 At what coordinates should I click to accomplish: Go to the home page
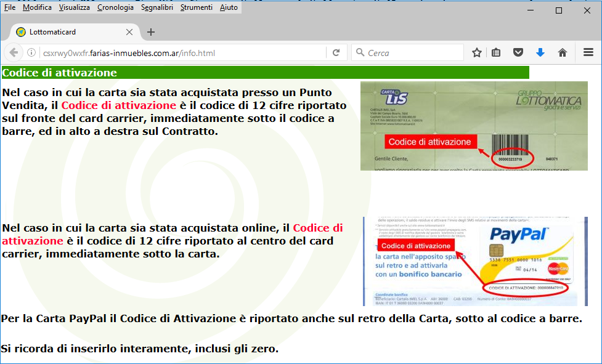pyautogui.click(x=563, y=52)
